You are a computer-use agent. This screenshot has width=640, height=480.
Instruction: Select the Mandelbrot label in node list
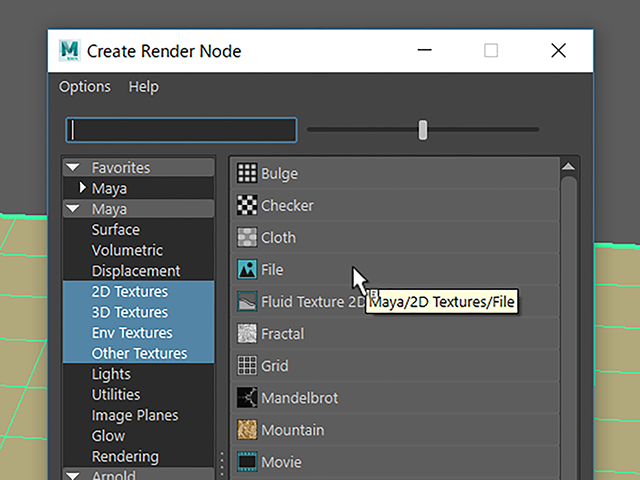[299, 398]
